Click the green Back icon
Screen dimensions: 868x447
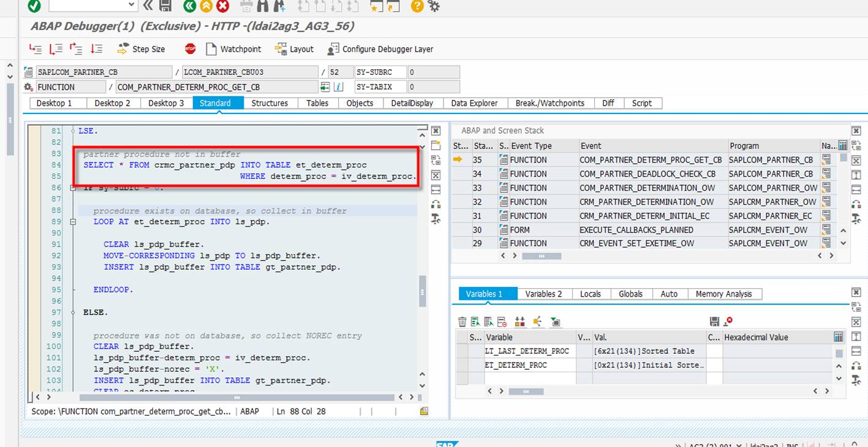[x=190, y=6]
